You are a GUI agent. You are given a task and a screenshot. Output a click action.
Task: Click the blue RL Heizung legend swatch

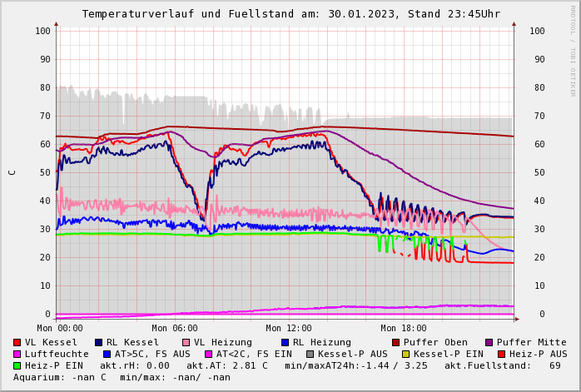286,343
